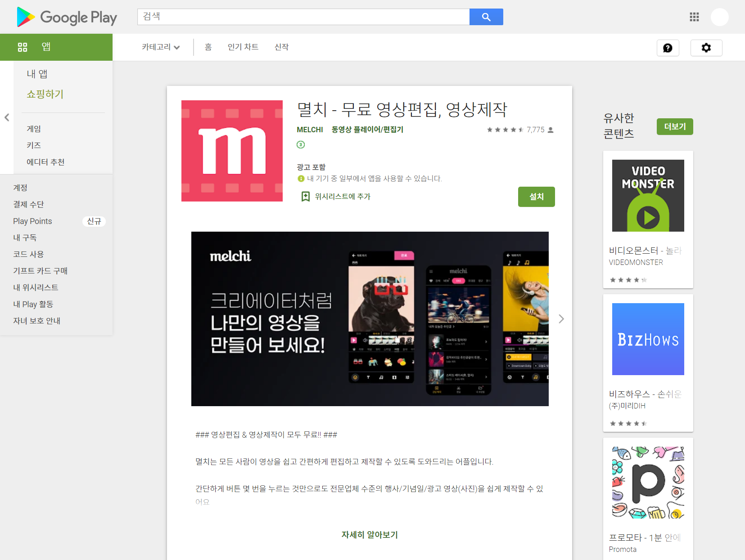This screenshot has width=745, height=560.
Task: Open the help question mark icon
Action: click(x=668, y=48)
